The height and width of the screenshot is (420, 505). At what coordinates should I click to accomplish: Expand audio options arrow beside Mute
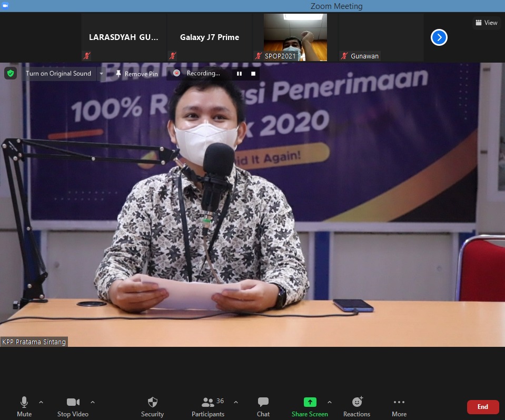[x=41, y=402]
